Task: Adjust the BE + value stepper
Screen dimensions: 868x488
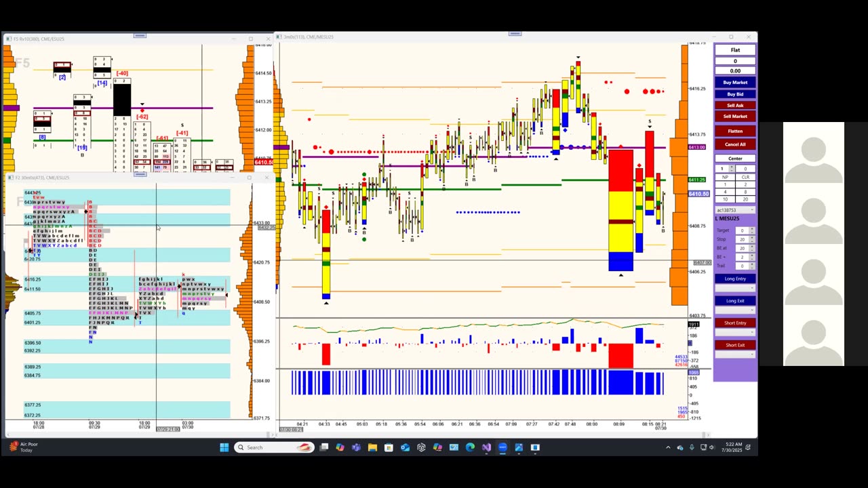Action: tap(751, 257)
